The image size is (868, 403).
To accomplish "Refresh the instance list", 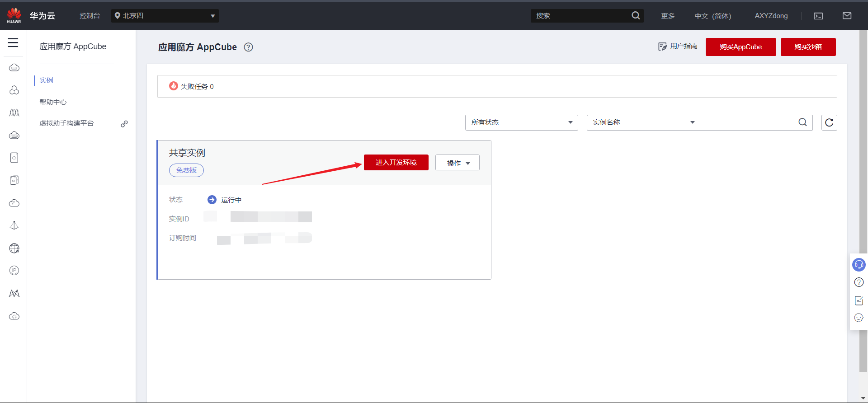I will (x=829, y=122).
